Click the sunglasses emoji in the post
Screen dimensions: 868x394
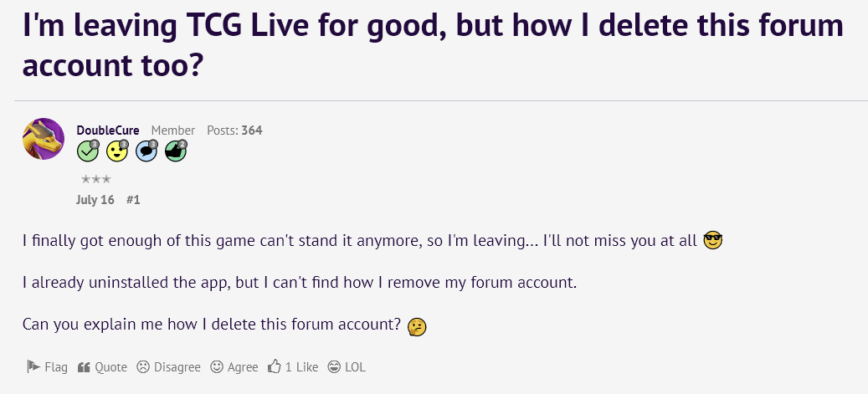point(713,241)
